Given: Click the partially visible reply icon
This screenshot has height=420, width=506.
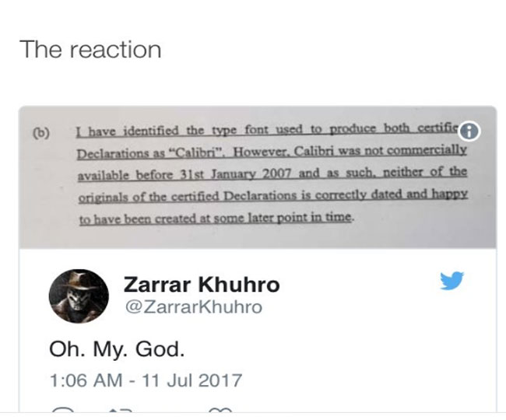Looking at the screenshot, I should [x=63, y=410].
